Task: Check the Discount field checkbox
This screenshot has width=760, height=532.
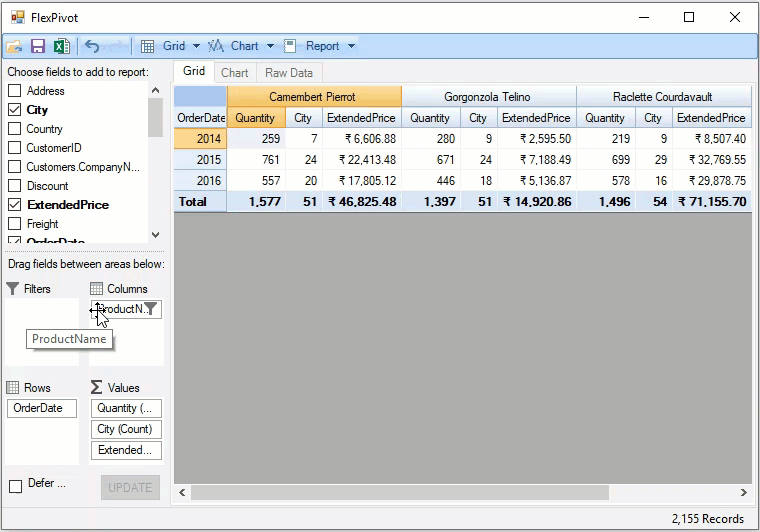Action: 15,186
